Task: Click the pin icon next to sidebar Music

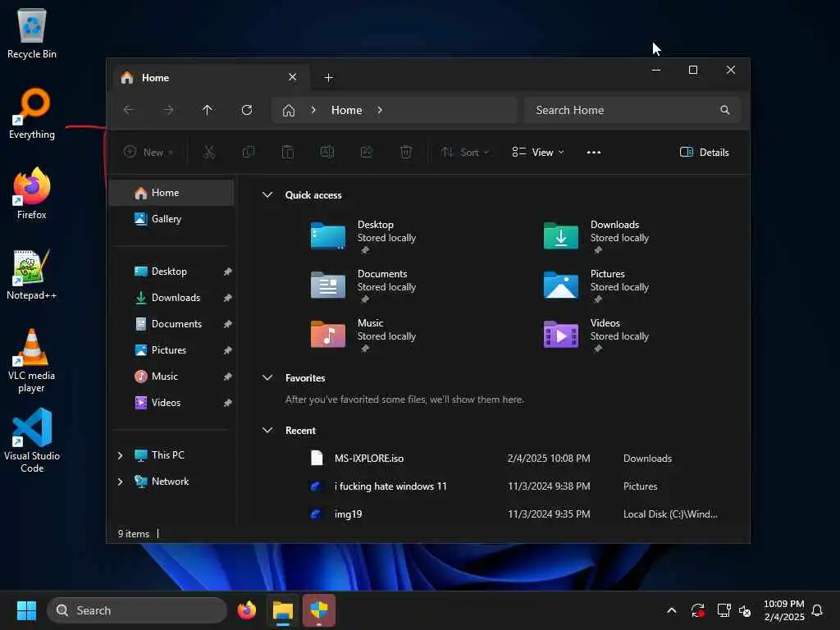Action: click(228, 377)
